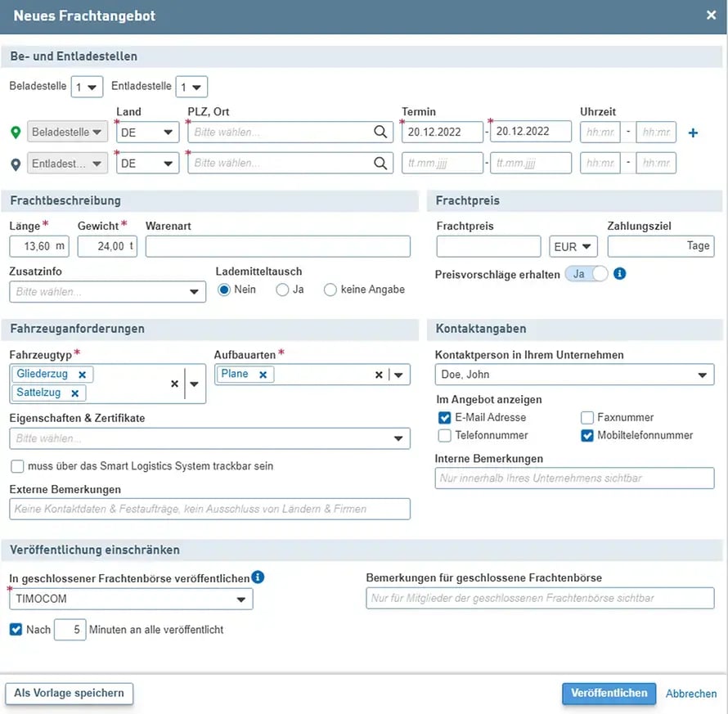Click Veröffentlichen button
The width and height of the screenshot is (728, 714).
(609, 693)
